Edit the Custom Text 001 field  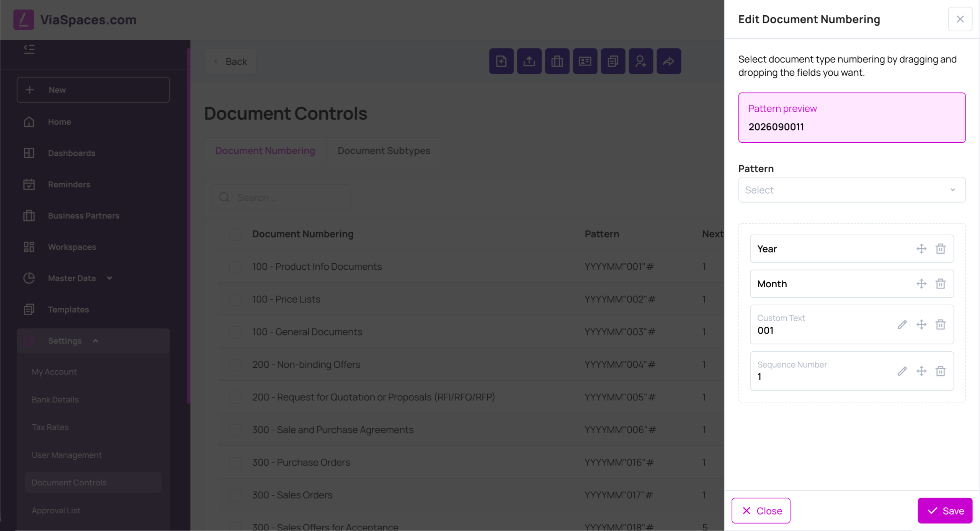pos(902,324)
